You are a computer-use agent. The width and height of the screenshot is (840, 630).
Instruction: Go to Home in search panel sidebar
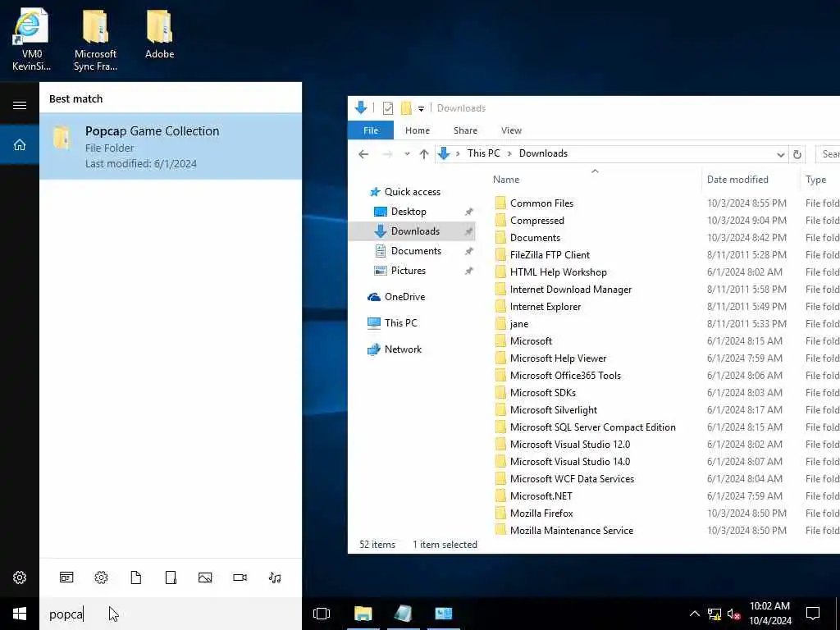[x=20, y=144]
